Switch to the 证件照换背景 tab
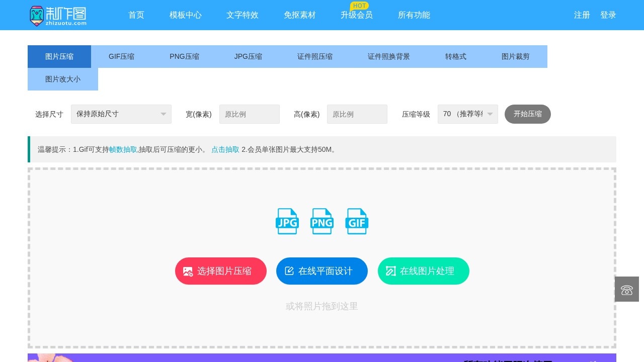Screen dimensions: 644x362 [x=388, y=56]
